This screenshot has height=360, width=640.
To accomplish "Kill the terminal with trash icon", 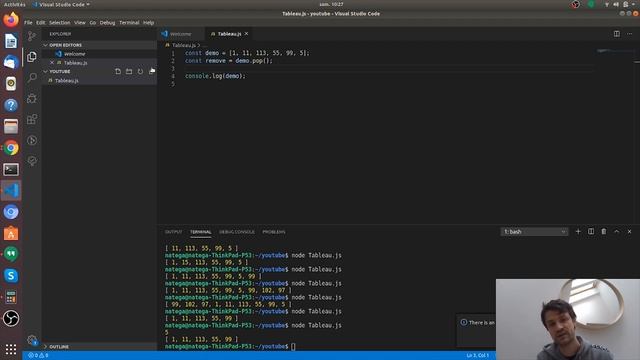I will (x=604, y=231).
